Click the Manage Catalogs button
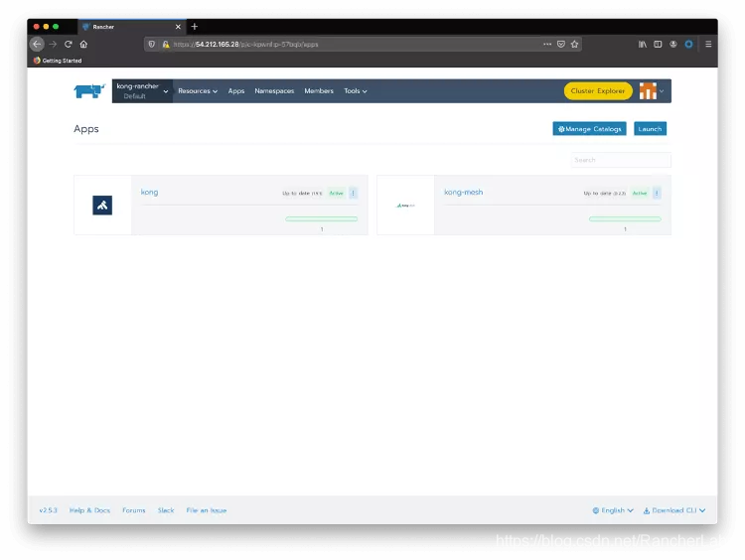This screenshot has height=560, width=745. [589, 129]
